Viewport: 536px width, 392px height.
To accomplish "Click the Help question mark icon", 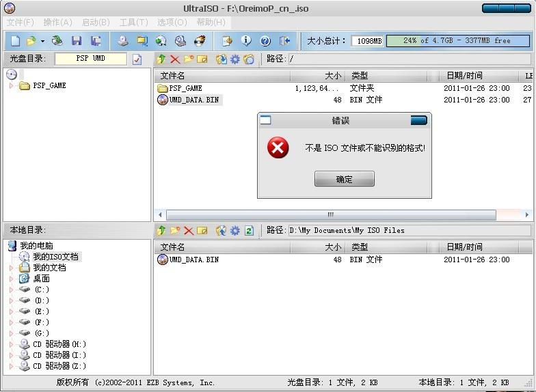I will (265, 41).
